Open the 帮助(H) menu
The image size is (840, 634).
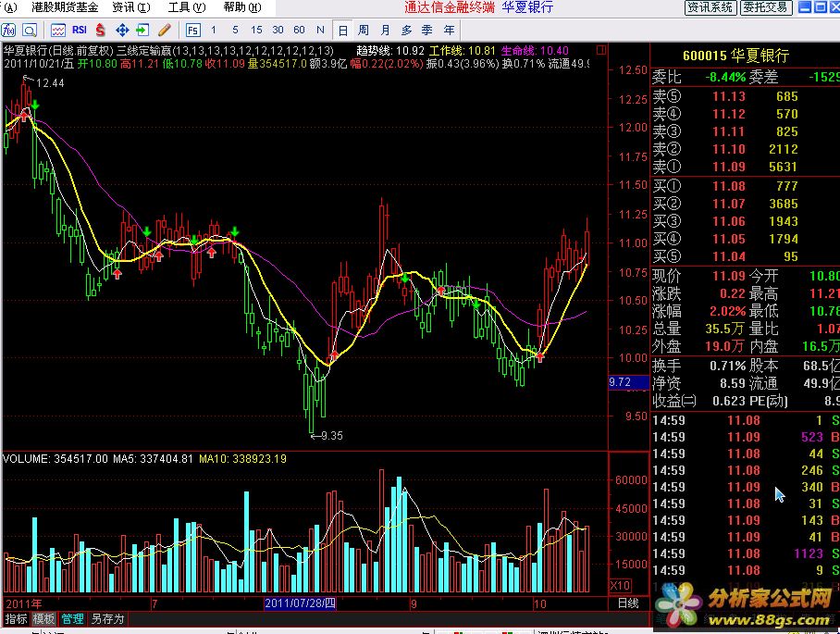(x=242, y=7)
